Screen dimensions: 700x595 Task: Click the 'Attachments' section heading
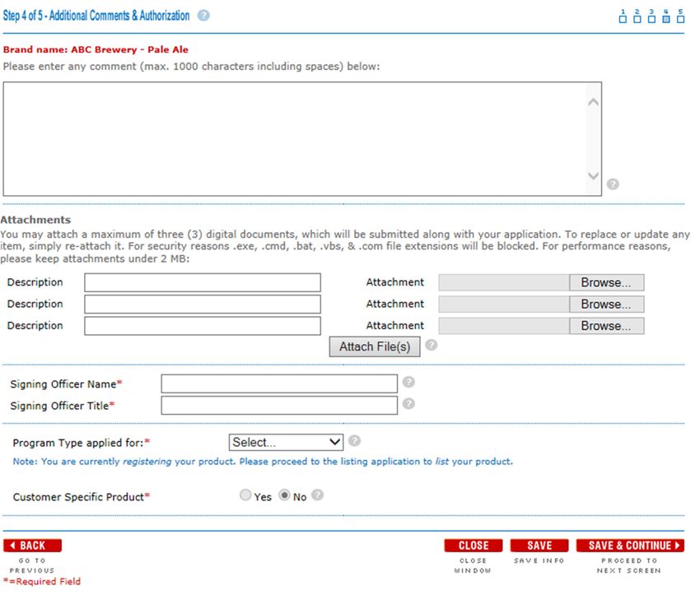(35, 220)
